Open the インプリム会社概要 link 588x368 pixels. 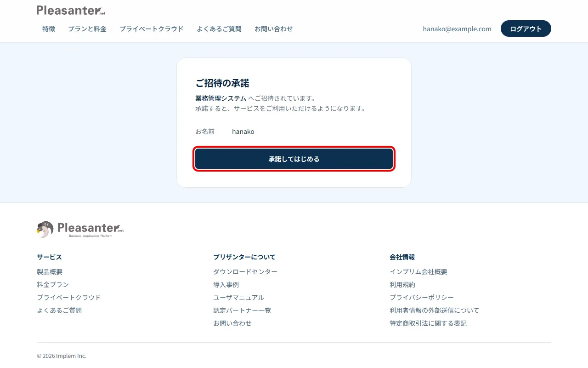(418, 272)
